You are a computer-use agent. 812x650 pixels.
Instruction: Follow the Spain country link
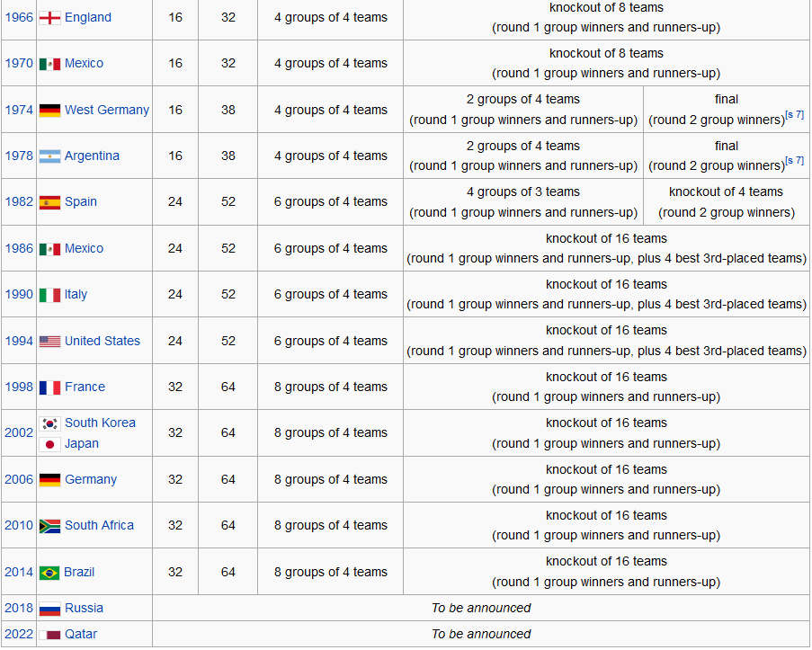81,201
